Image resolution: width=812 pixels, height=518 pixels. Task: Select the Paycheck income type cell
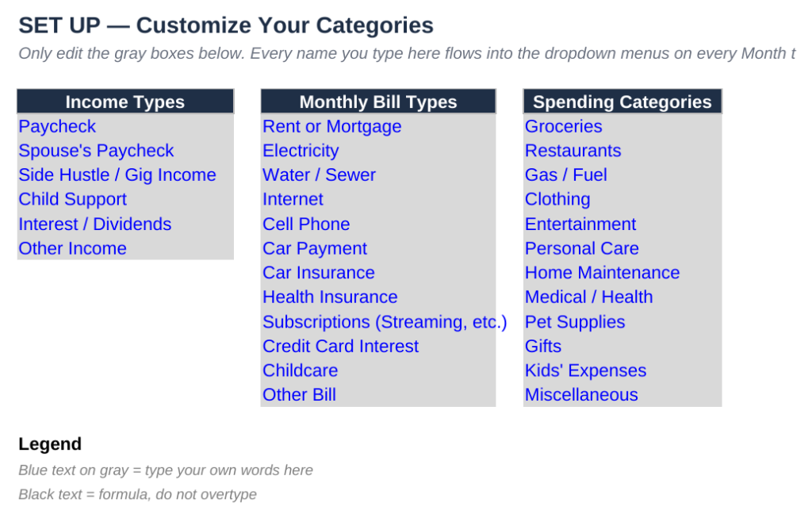point(125,126)
